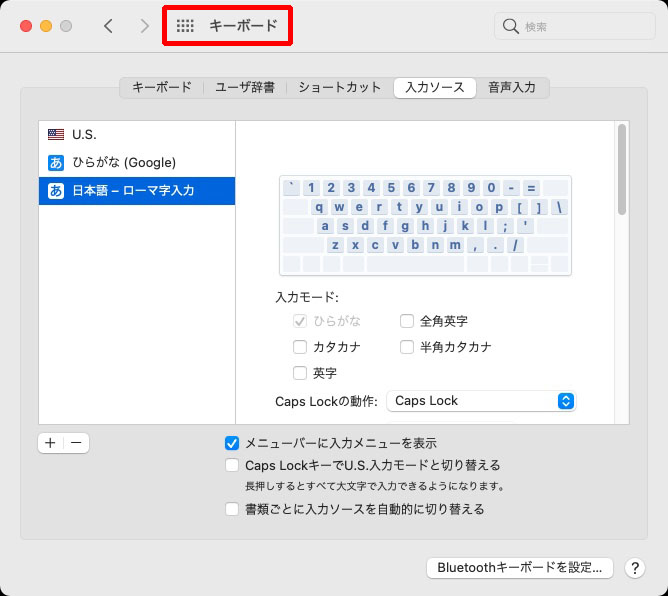Click the ひらがな (Google) あ icon
The height and width of the screenshot is (596, 668).
(x=56, y=163)
